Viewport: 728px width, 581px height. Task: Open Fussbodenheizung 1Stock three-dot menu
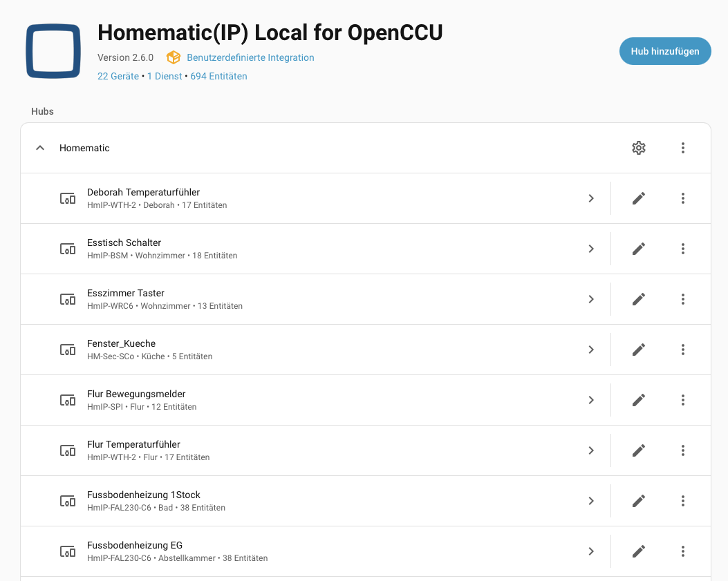pos(683,501)
